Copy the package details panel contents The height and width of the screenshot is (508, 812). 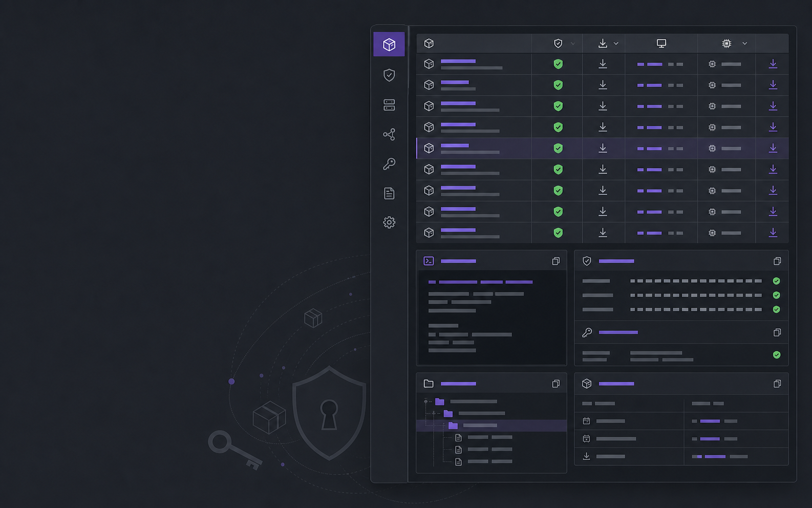[x=777, y=384]
